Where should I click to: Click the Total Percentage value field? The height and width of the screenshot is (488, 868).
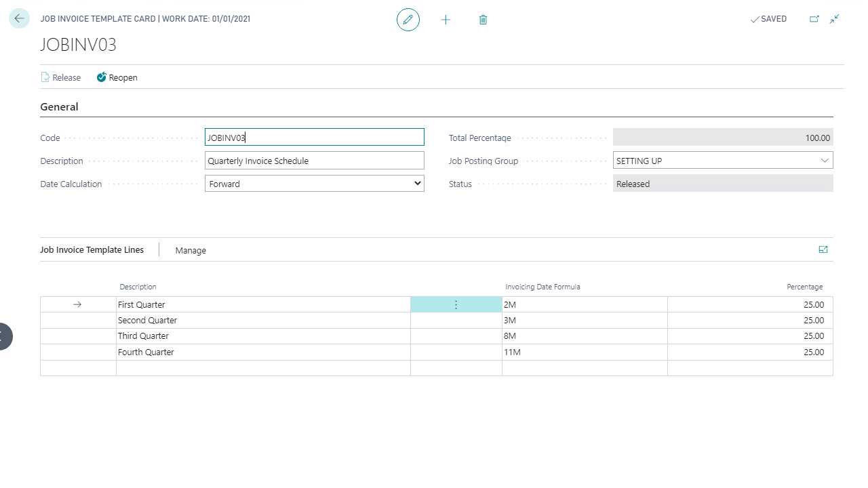click(723, 138)
